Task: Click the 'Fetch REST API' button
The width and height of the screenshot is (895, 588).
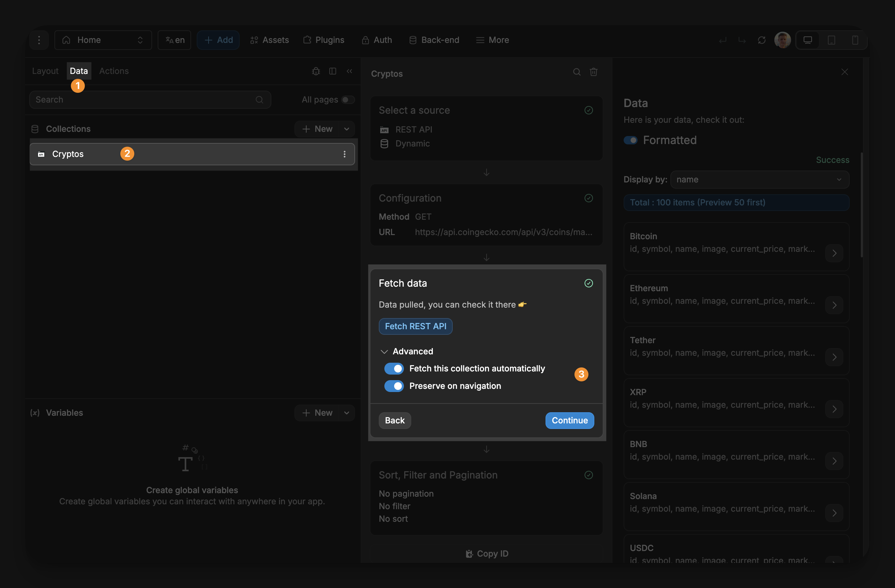Action: pyautogui.click(x=415, y=326)
